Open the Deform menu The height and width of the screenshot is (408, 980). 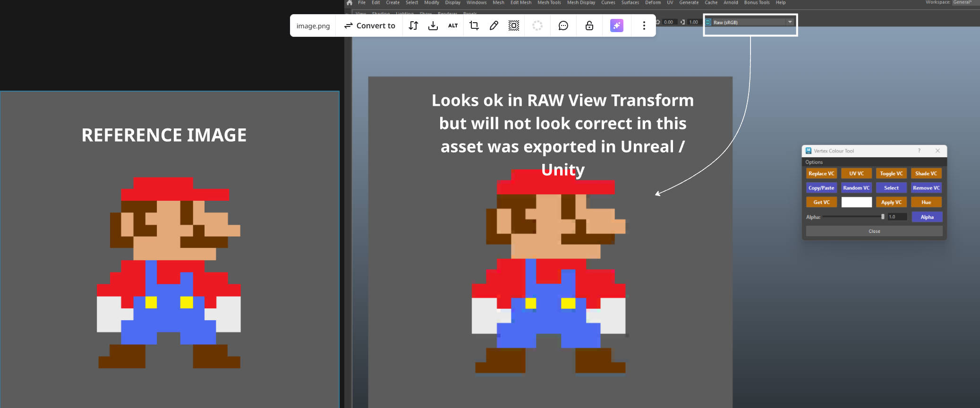coord(653,2)
